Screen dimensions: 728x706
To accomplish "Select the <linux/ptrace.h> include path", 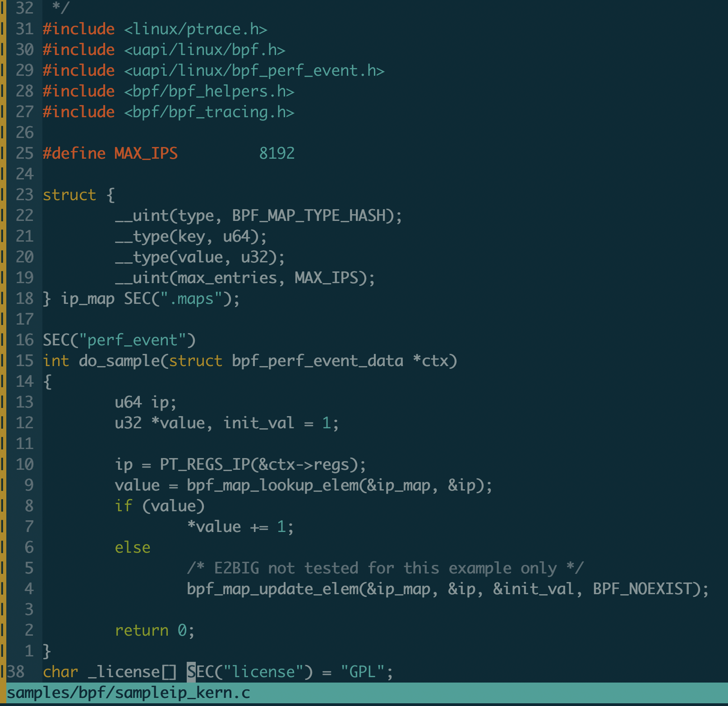I will point(195,29).
